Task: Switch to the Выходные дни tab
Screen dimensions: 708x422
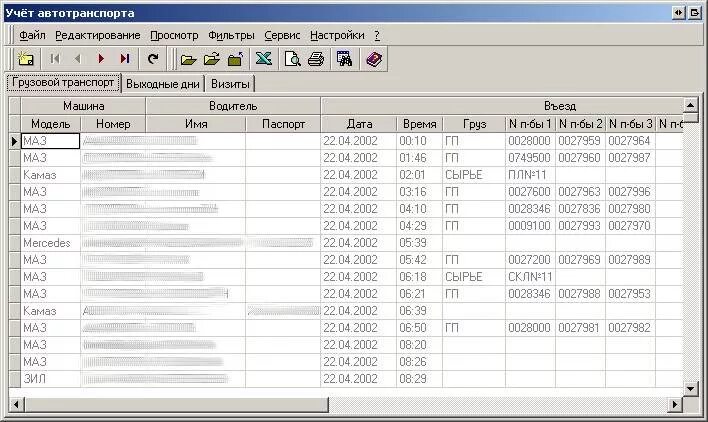Action: [163, 84]
